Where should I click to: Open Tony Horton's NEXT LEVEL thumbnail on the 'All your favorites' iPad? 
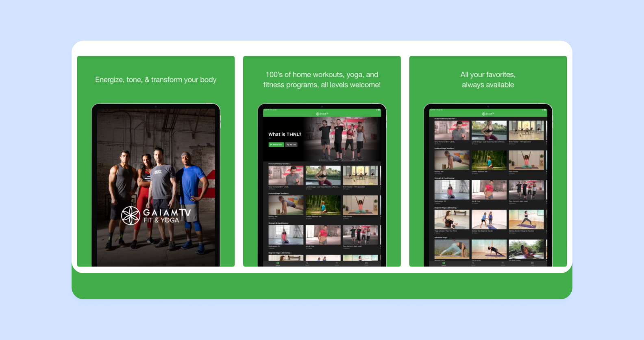coord(452,131)
